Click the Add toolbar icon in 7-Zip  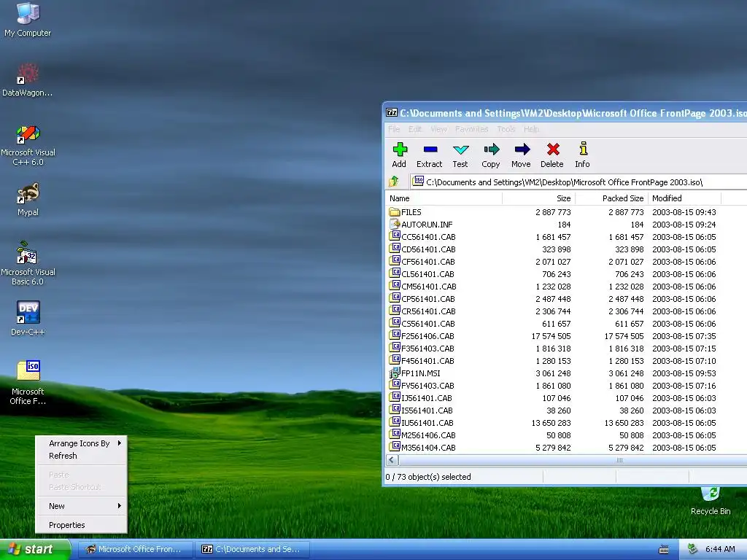(x=399, y=149)
